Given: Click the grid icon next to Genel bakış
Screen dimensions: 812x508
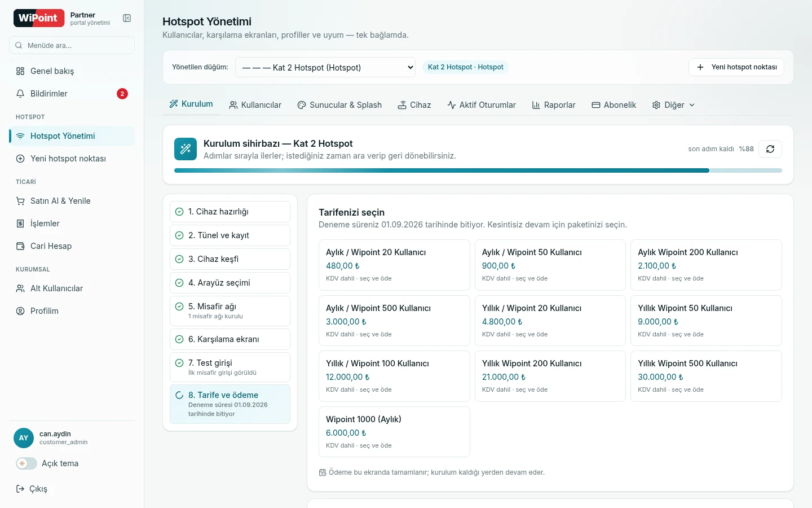Looking at the screenshot, I should (20, 71).
